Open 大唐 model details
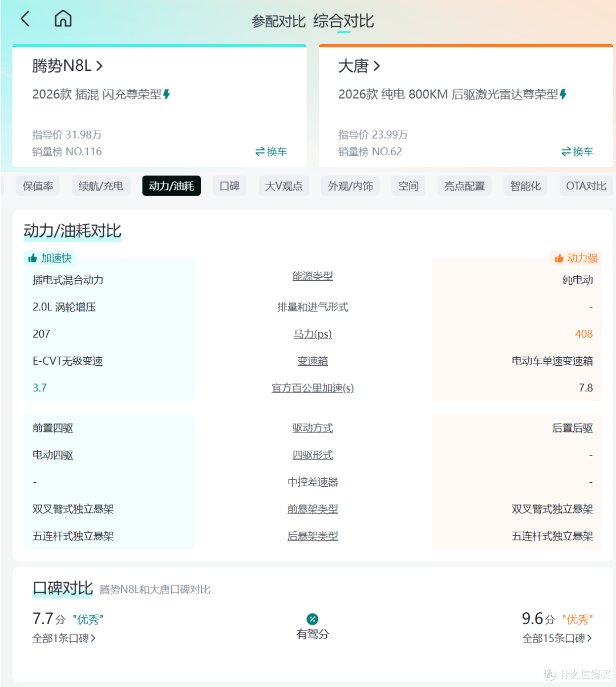 (359, 66)
